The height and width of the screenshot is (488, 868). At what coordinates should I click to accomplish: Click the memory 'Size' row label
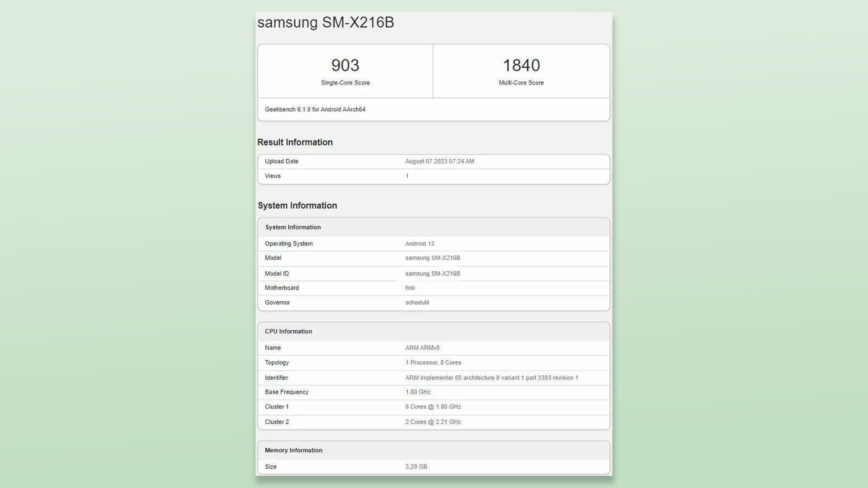[x=270, y=467]
